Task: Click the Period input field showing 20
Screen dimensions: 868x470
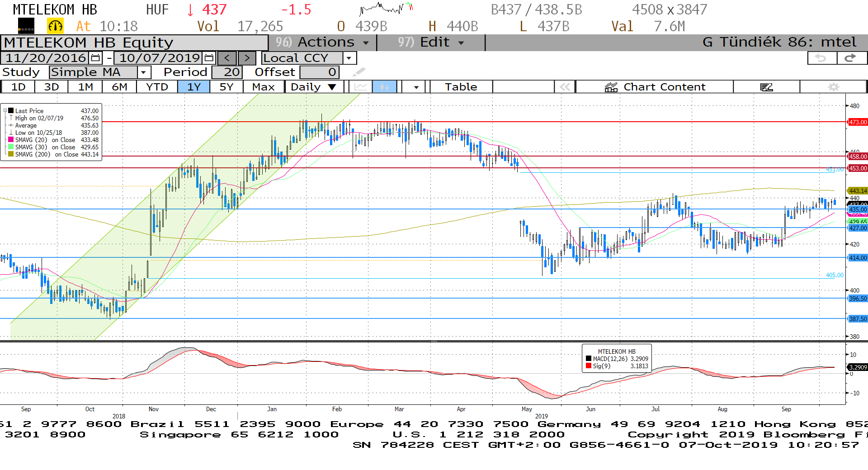Action: 227,72
